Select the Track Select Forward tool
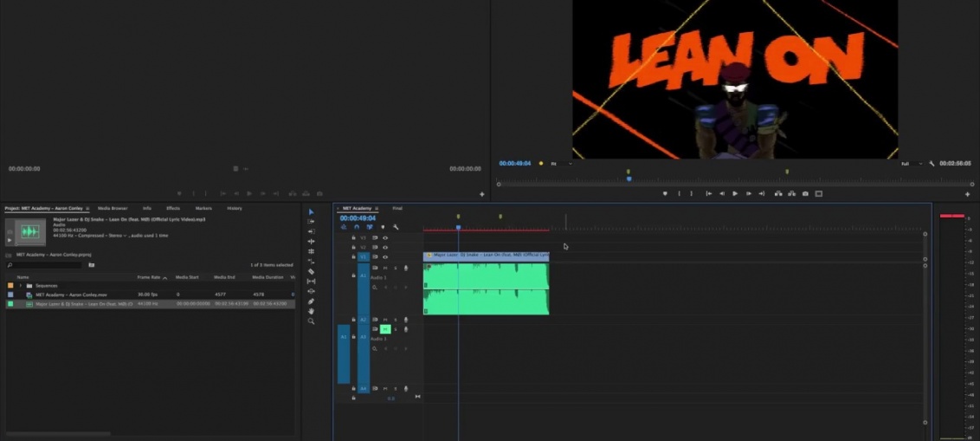Image resolution: width=980 pixels, height=441 pixels. pos(311,222)
